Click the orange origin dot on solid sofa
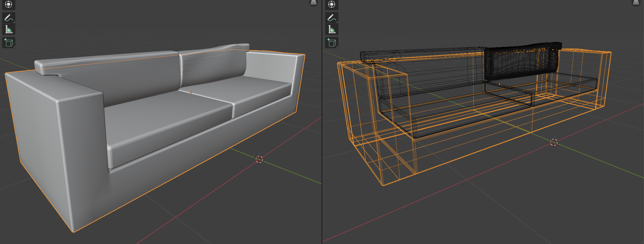The height and width of the screenshot is (244, 644). [x=191, y=93]
